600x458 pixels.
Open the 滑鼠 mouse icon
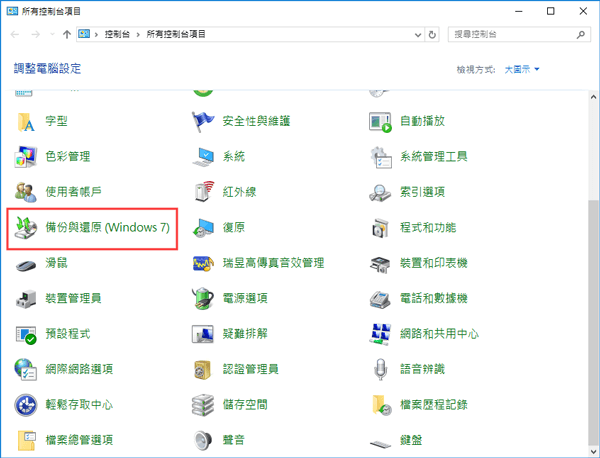(x=26, y=264)
